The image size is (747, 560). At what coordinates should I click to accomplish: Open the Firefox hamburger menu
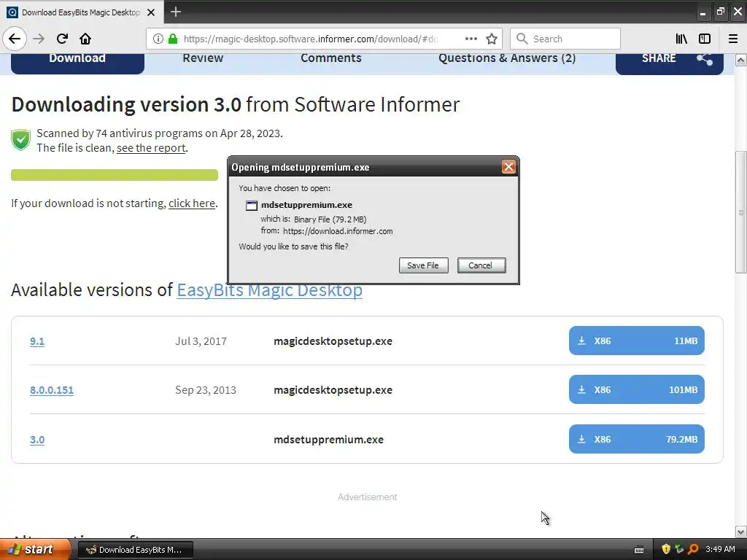tap(732, 39)
